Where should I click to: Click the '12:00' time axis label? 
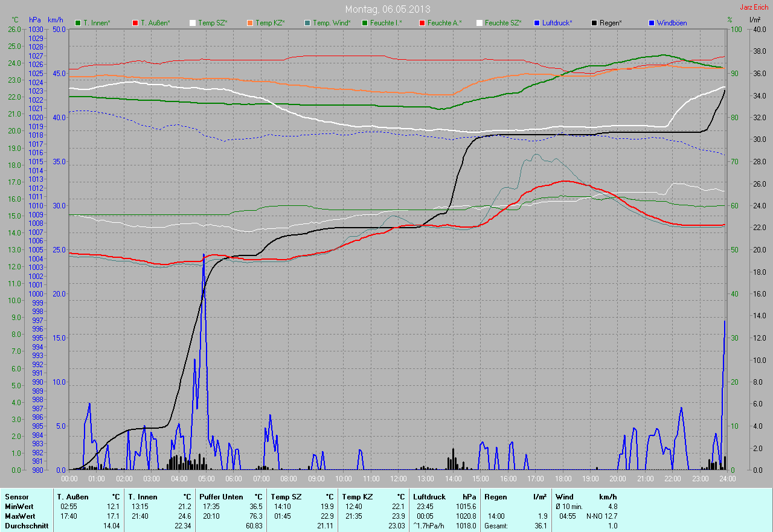pyautogui.click(x=398, y=479)
